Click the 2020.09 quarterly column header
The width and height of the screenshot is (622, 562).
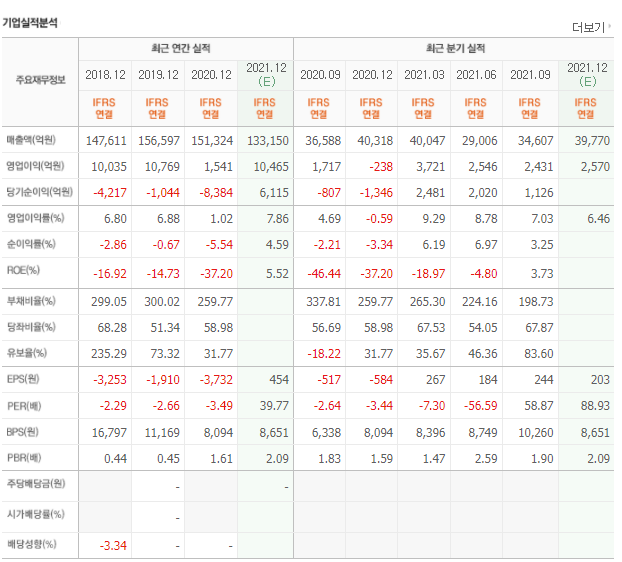[320, 75]
